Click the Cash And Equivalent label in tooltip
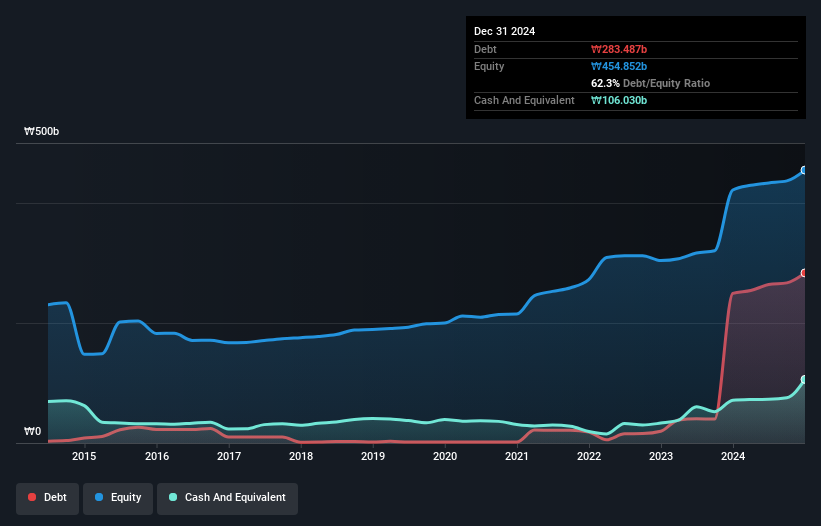Viewport: 821px width, 526px height. 524,100
